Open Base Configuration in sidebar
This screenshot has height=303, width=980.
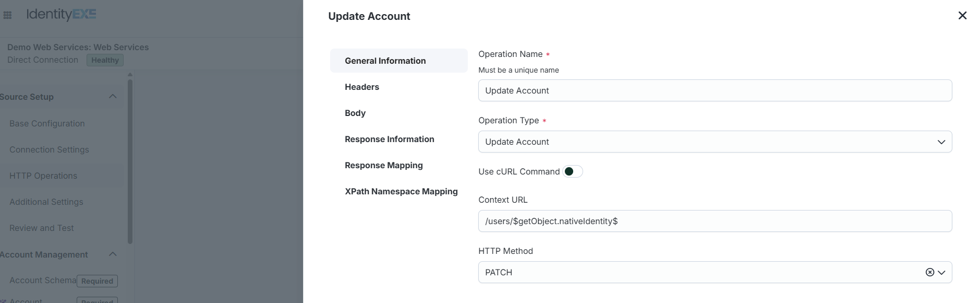click(x=47, y=123)
